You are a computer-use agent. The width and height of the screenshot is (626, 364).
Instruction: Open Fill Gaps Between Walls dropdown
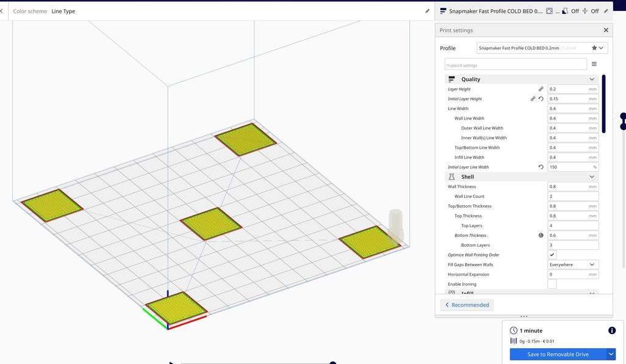click(x=573, y=264)
